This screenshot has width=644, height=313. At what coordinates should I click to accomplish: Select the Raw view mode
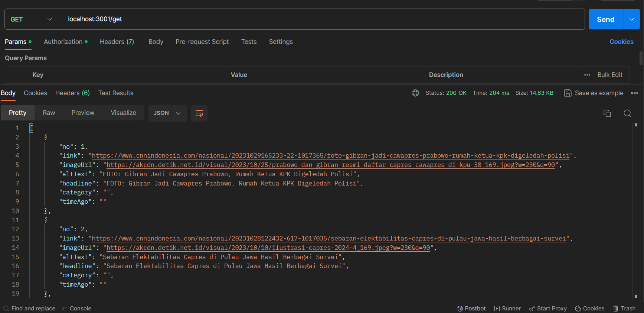tap(49, 113)
